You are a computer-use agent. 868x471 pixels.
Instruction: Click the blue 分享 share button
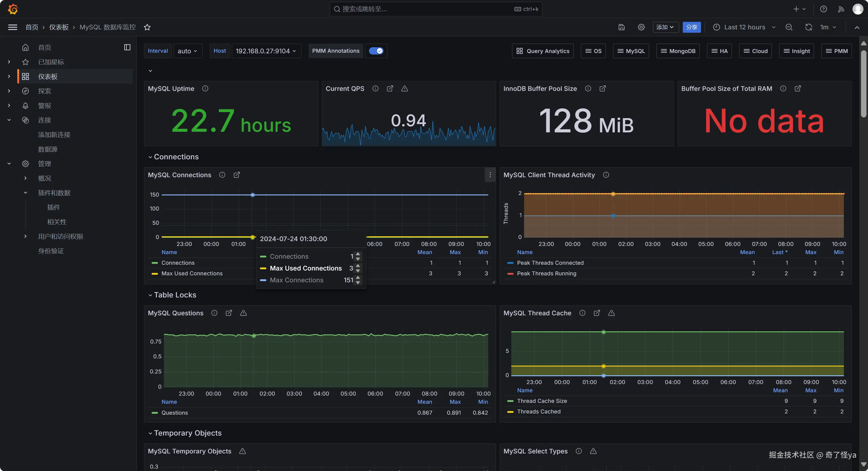(691, 27)
